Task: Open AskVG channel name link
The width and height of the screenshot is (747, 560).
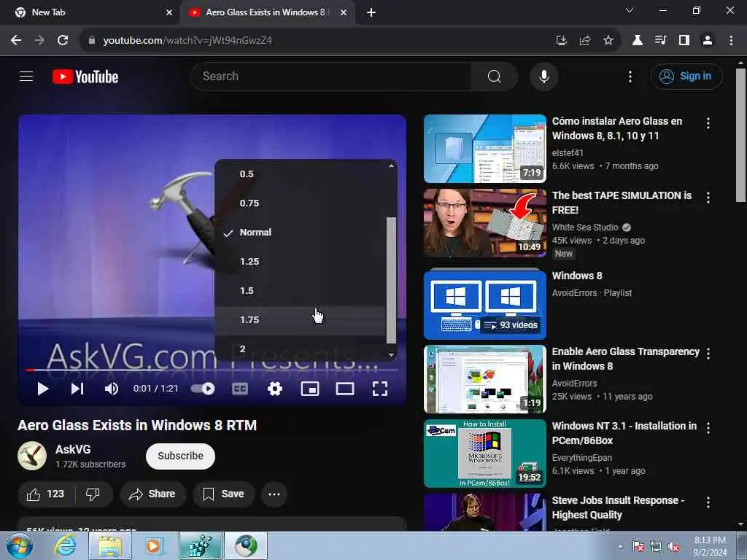Action: 73,449
